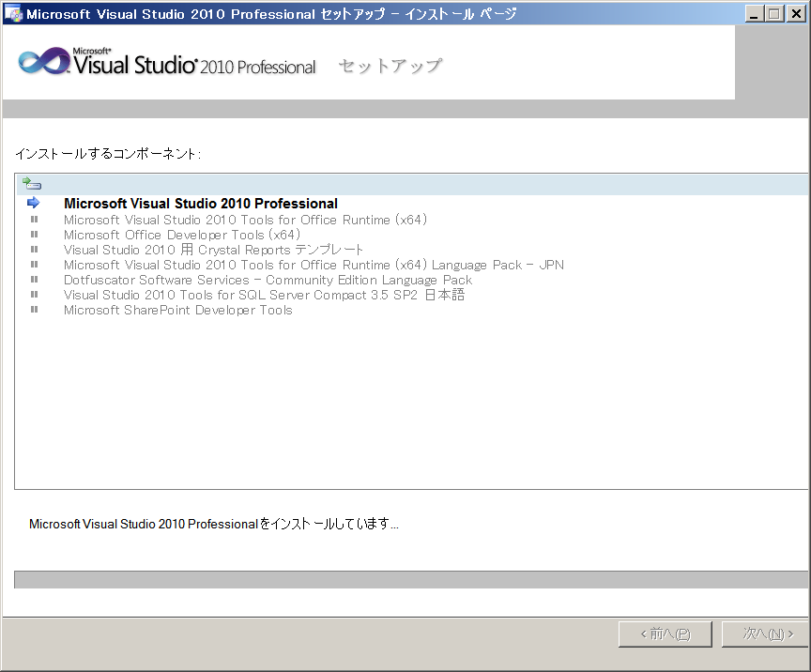Click the install icon atop the component list
This screenshot has height=672, width=811.
32,184
